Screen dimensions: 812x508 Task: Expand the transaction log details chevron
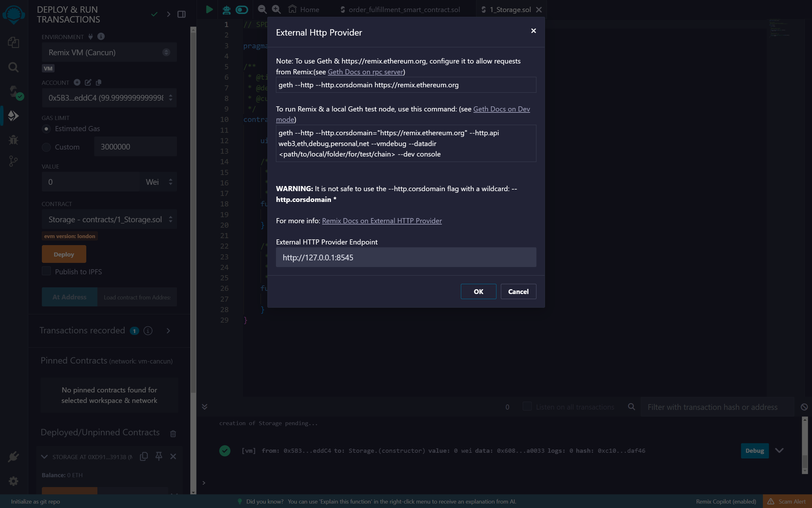point(779,450)
